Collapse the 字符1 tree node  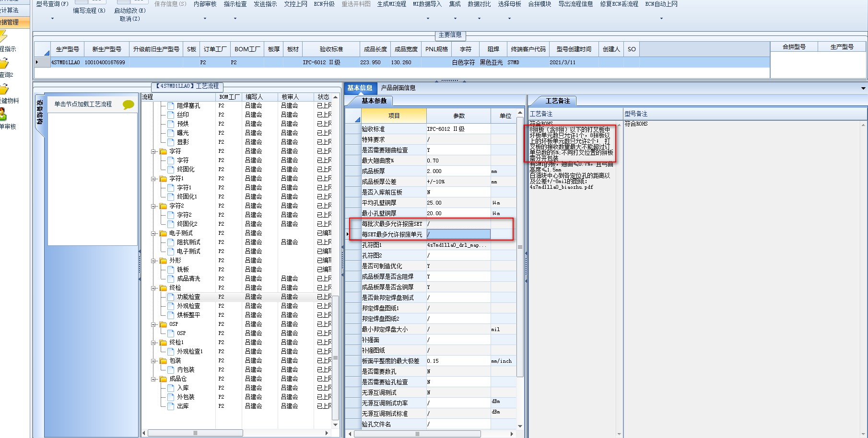(x=154, y=179)
